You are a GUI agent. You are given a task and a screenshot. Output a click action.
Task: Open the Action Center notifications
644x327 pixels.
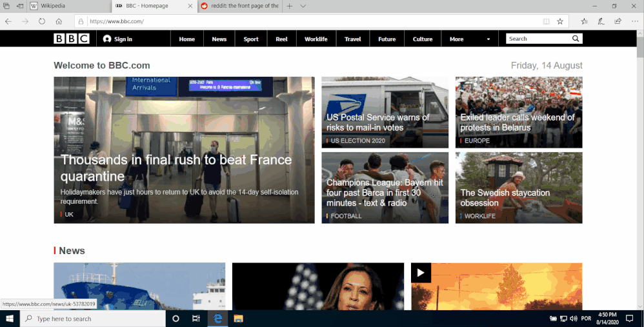pyautogui.click(x=629, y=319)
